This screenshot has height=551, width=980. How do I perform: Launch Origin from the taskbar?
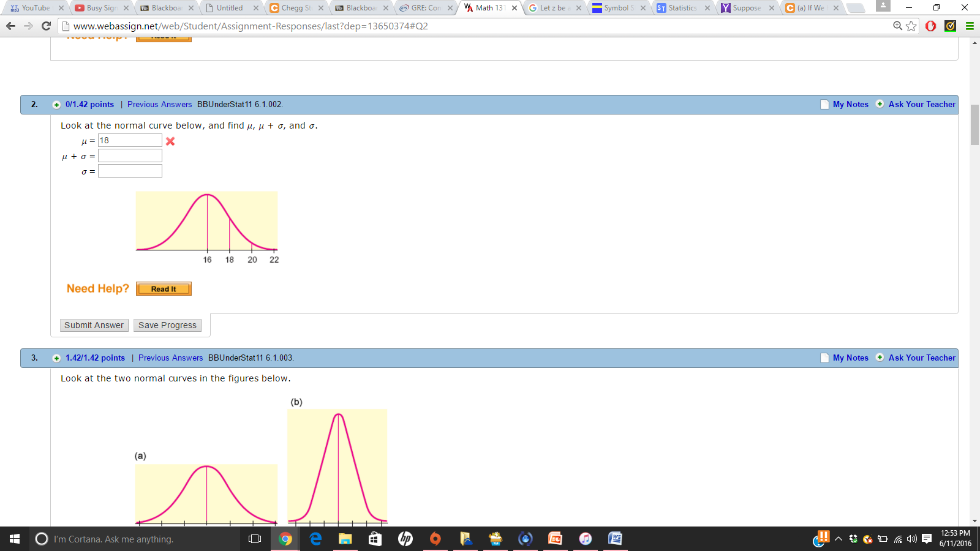tap(435, 539)
